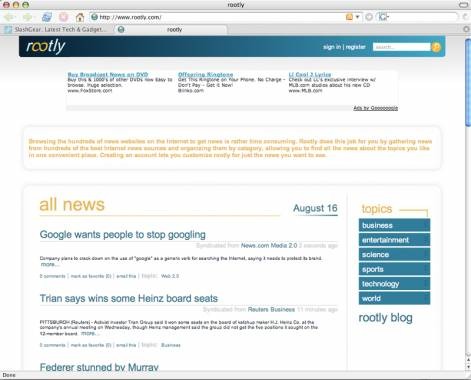
Task: Select the technology topic
Action: click(x=394, y=284)
